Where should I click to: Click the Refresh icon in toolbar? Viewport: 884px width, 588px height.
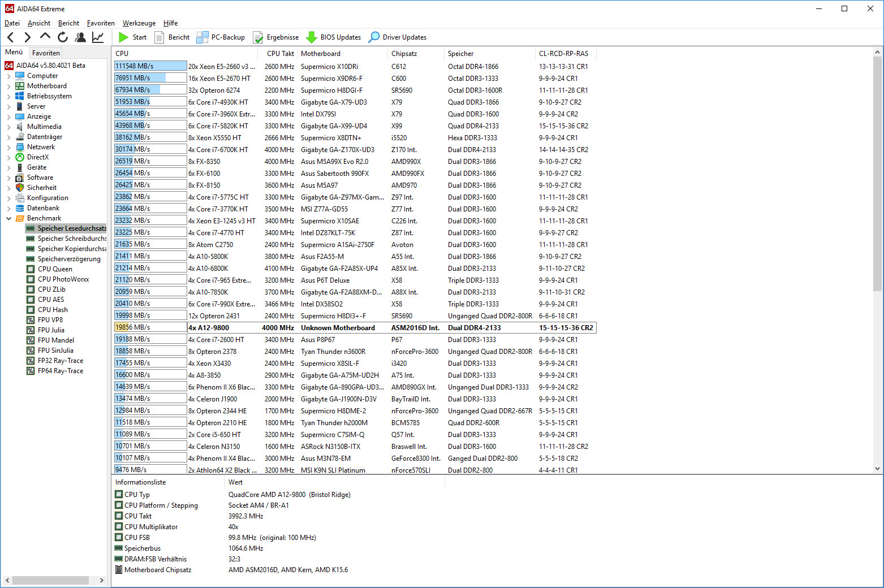click(63, 37)
